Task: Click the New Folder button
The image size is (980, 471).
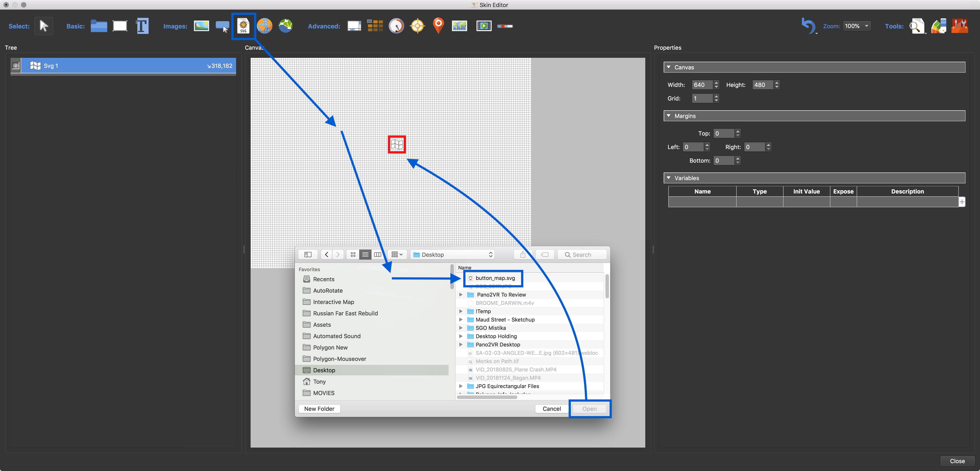Action: tap(319, 409)
